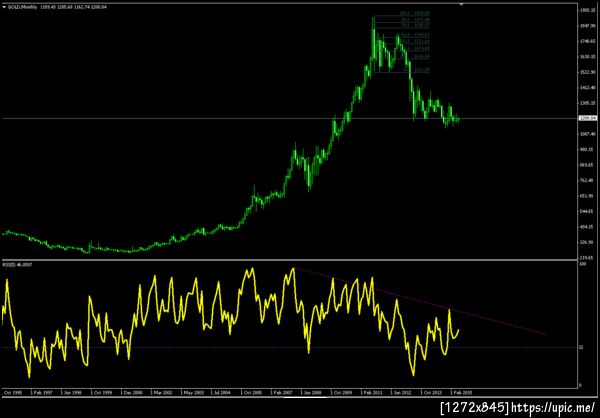Click the 1 Jul 2004 date label
Screen dimensions: 600x418
click(222, 392)
